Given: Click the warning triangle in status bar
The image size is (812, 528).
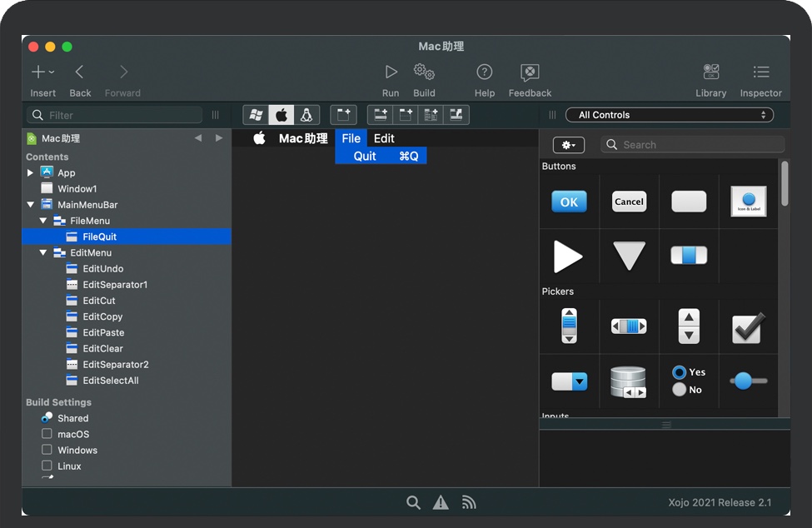Looking at the screenshot, I should 441,502.
